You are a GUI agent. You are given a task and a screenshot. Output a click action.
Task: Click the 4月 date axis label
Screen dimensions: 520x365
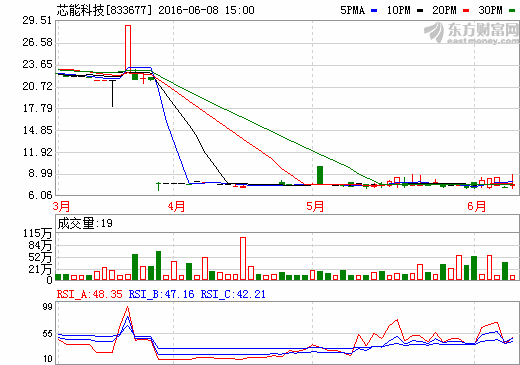[x=176, y=206]
